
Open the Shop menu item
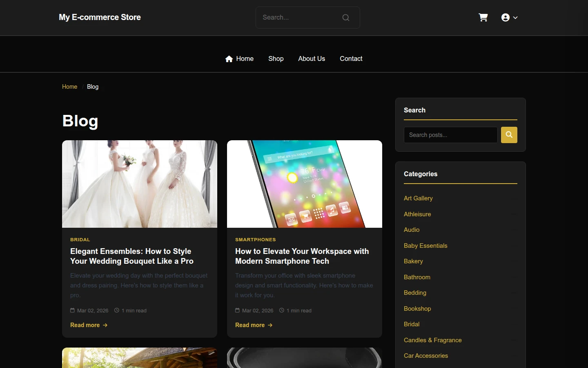pos(276,59)
